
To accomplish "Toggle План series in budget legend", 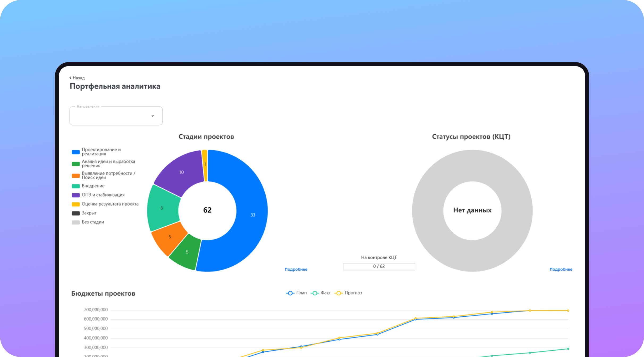I will (290, 293).
